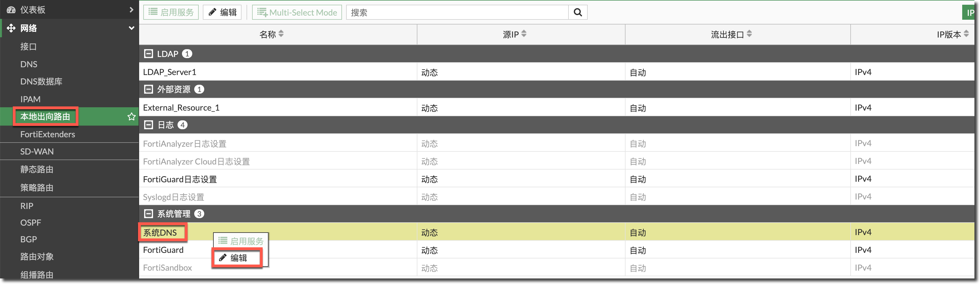Expand the 仪表板 menu chevron
Image resolution: width=980 pixels, height=284 pixels.
tap(131, 10)
